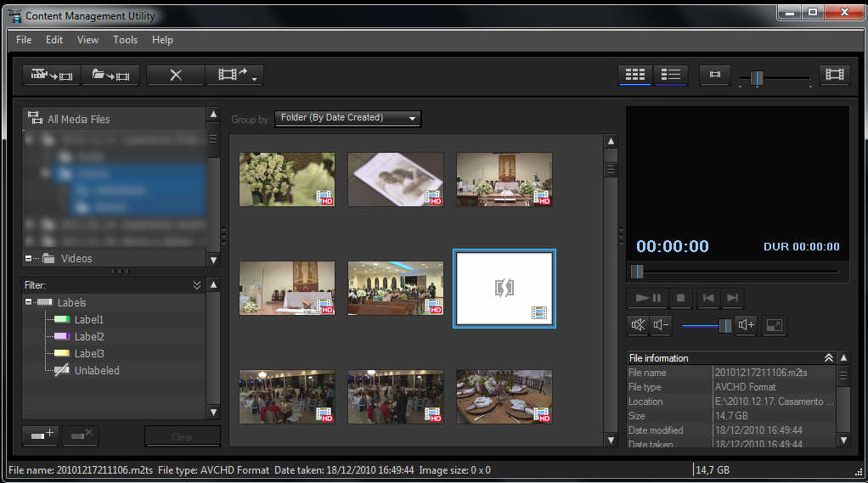The width and height of the screenshot is (868, 483).
Task: Decrease the volume with speaker minus
Action: tap(661, 325)
